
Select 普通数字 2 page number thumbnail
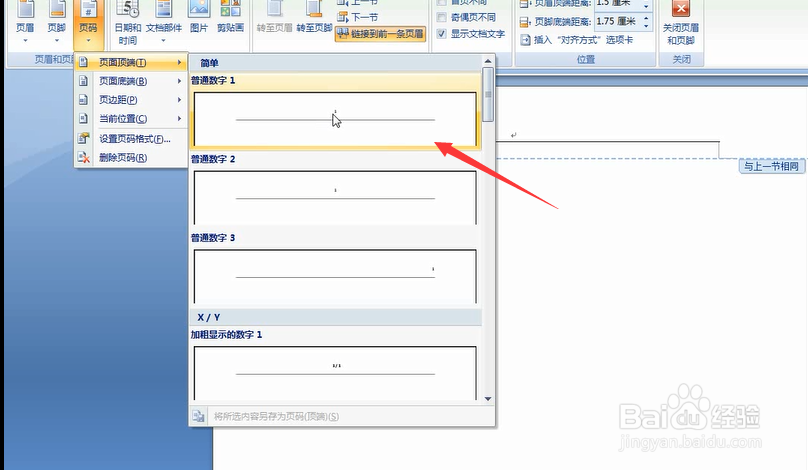point(335,198)
